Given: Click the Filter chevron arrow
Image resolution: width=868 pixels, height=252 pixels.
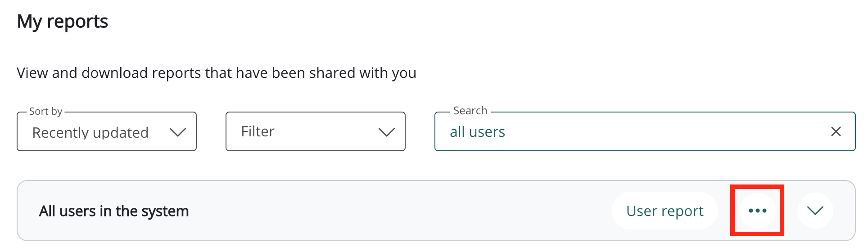Looking at the screenshot, I should 386,132.
